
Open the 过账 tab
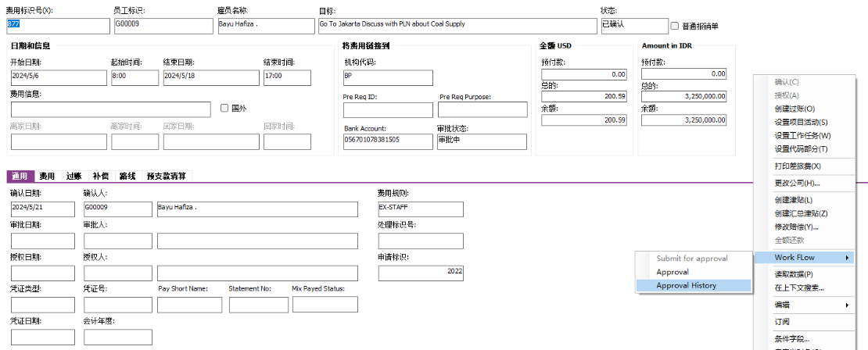74,177
